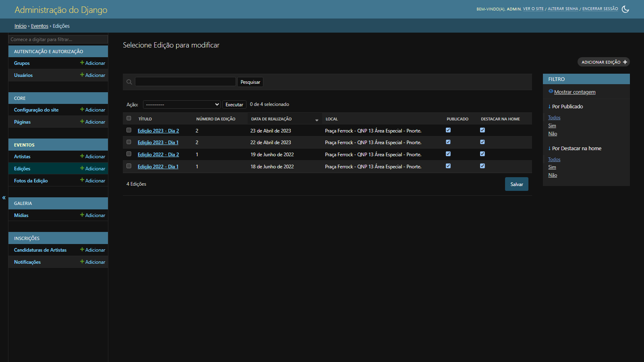Click the plus icon beside Notificações
644x362 pixels.
(x=82, y=262)
